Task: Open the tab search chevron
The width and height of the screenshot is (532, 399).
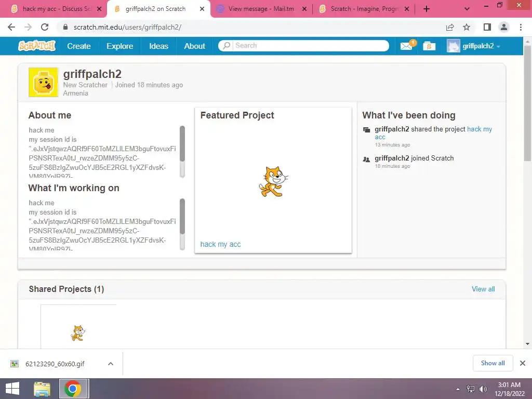Action: (467, 9)
